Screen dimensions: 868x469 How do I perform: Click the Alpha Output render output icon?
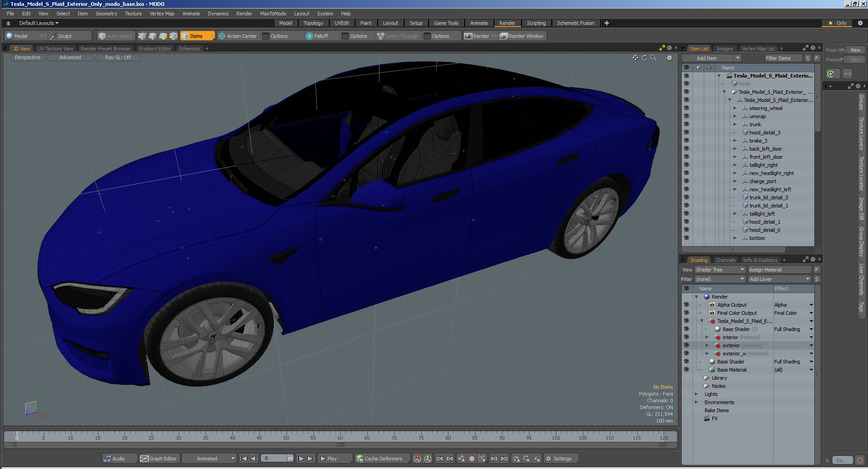click(x=712, y=305)
